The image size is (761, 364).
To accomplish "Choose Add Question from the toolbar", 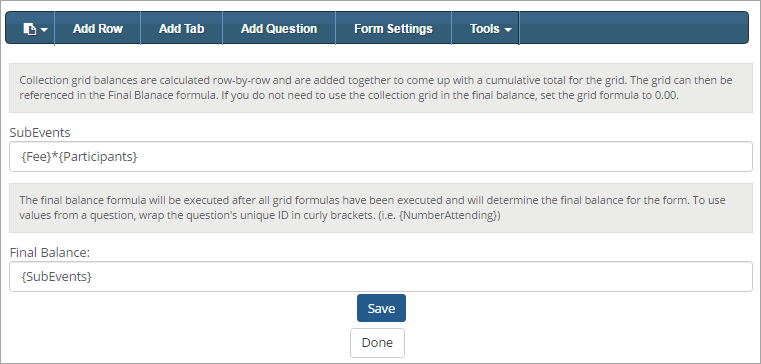I will [x=279, y=29].
